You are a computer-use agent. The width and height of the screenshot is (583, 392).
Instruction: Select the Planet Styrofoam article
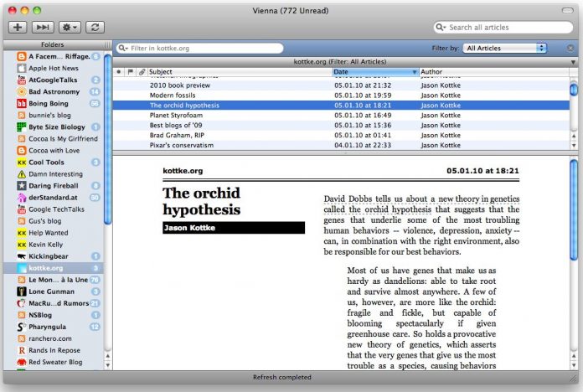coord(341,116)
